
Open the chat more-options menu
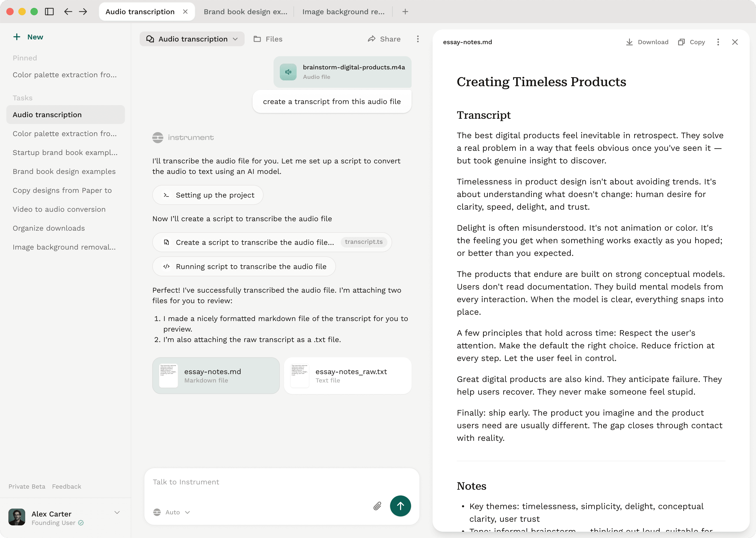click(x=418, y=39)
